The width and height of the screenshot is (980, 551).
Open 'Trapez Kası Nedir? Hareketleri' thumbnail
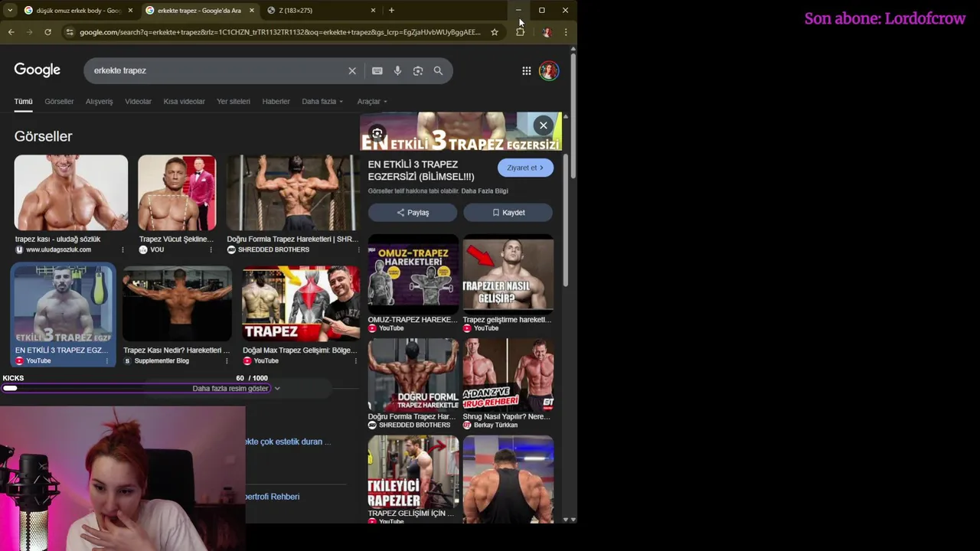pyautogui.click(x=178, y=304)
